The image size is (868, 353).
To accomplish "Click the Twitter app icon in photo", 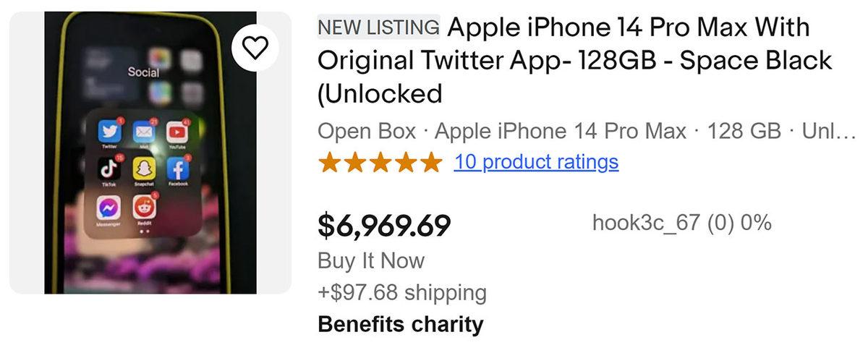I will click(110, 132).
